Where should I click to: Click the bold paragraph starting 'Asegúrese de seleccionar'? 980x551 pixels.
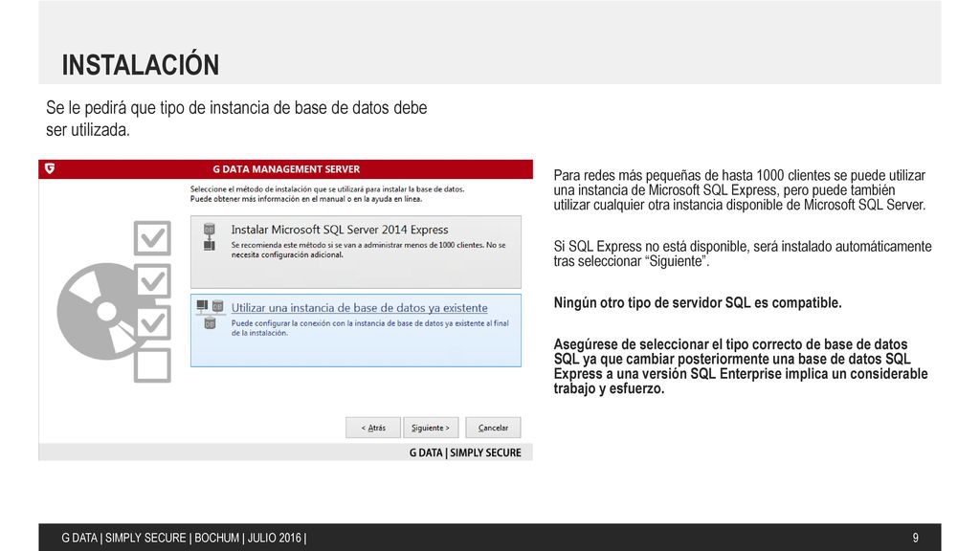point(741,366)
